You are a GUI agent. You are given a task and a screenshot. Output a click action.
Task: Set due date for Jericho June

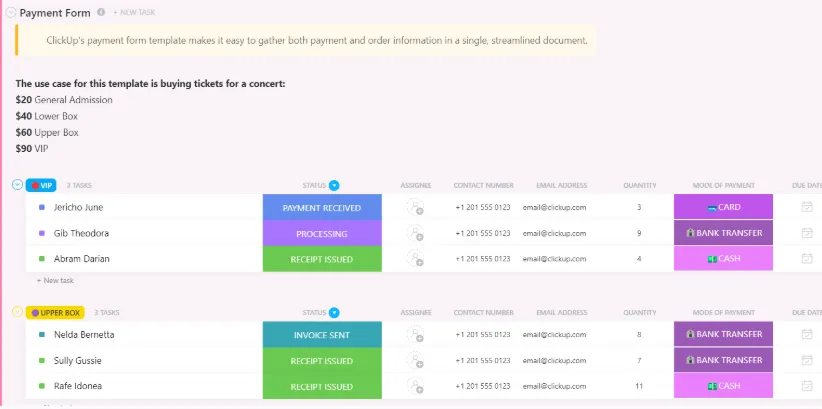point(807,207)
